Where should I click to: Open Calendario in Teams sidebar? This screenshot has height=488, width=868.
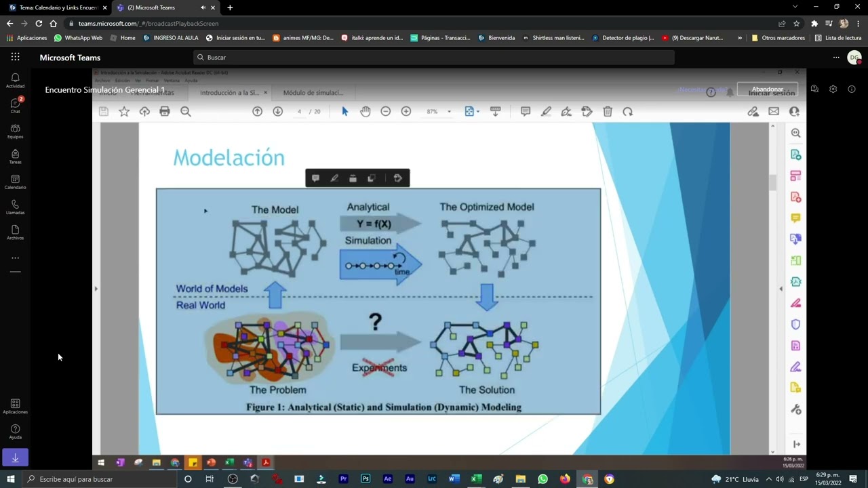point(15,182)
